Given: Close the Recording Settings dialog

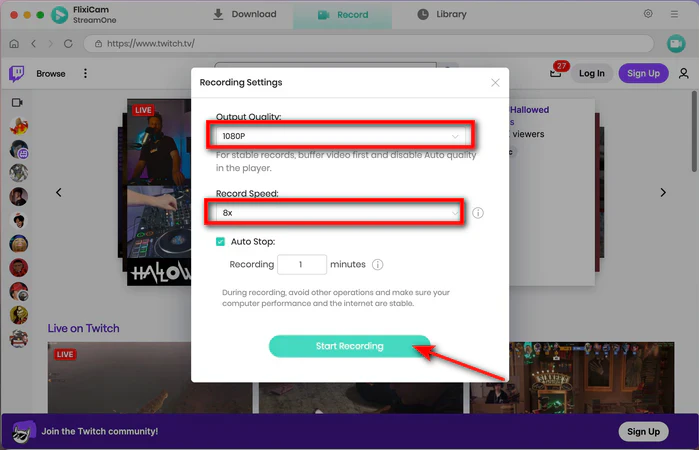Looking at the screenshot, I should (495, 83).
